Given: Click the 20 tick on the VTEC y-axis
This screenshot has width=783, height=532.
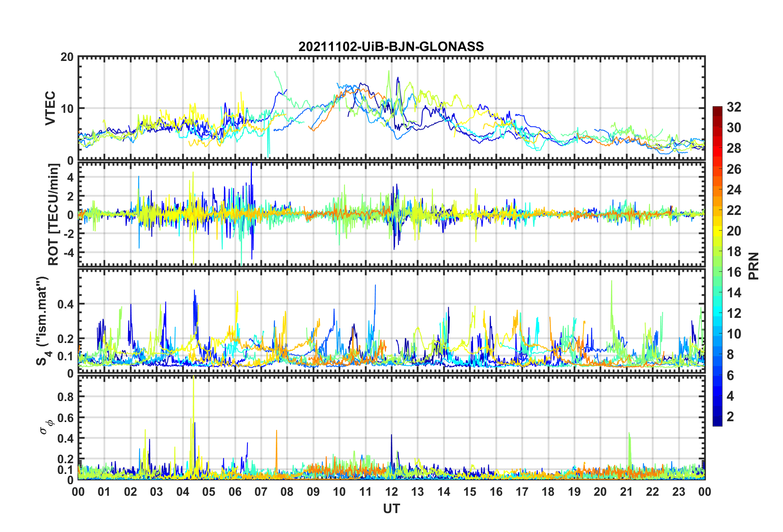Looking at the screenshot, I should click(x=67, y=57).
